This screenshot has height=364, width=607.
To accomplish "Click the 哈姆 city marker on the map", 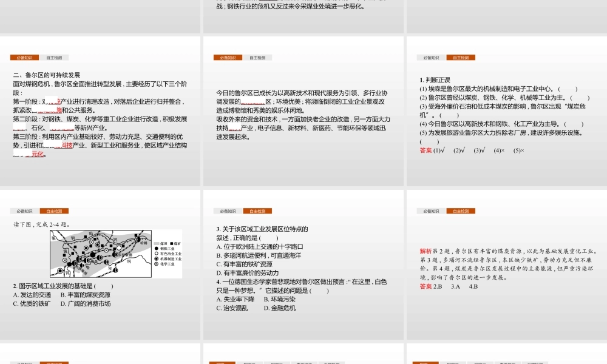I will tap(138, 240).
